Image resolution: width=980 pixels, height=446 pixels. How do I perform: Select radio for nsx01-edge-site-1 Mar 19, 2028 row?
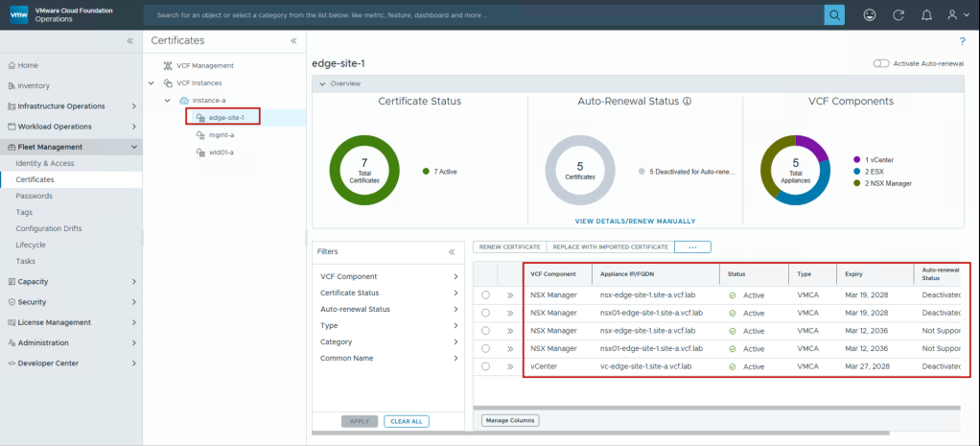pyautogui.click(x=485, y=313)
